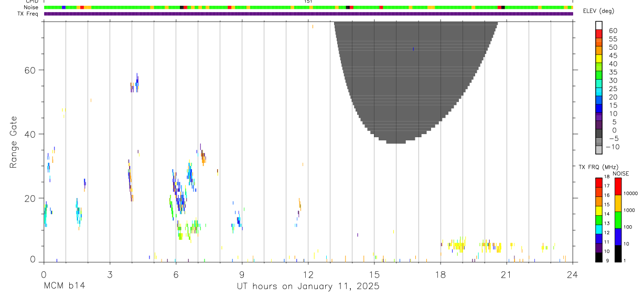Select the red NOISE swatch above 10000
Image resolution: width=644 pixels, height=297 pixels.
tap(618, 186)
